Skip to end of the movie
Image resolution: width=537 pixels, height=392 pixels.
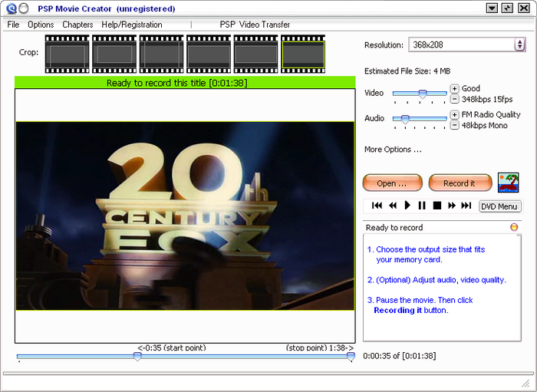pos(466,206)
